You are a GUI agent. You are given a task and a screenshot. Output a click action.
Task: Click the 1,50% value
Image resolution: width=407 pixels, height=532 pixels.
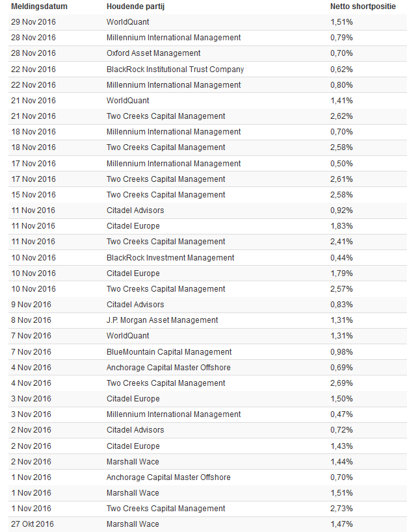(341, 399)
